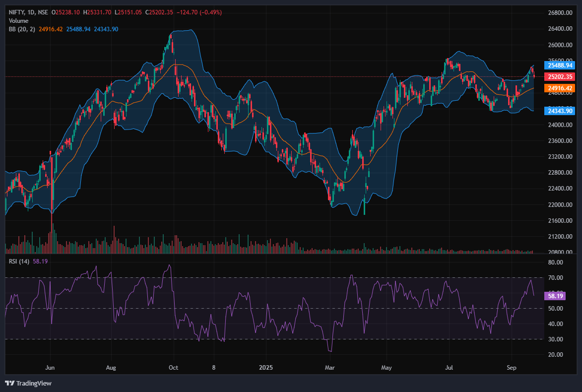This screenshot has height=392, width=582.
Task: Click the high price H25331.70
Action: tap(97, 12)
